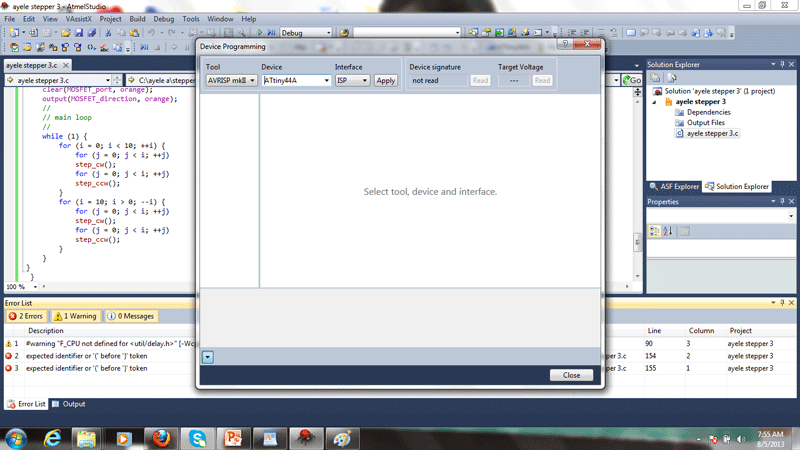Click the Save All icon
This screenshot has height=450, width=800.
coord(92,33)
